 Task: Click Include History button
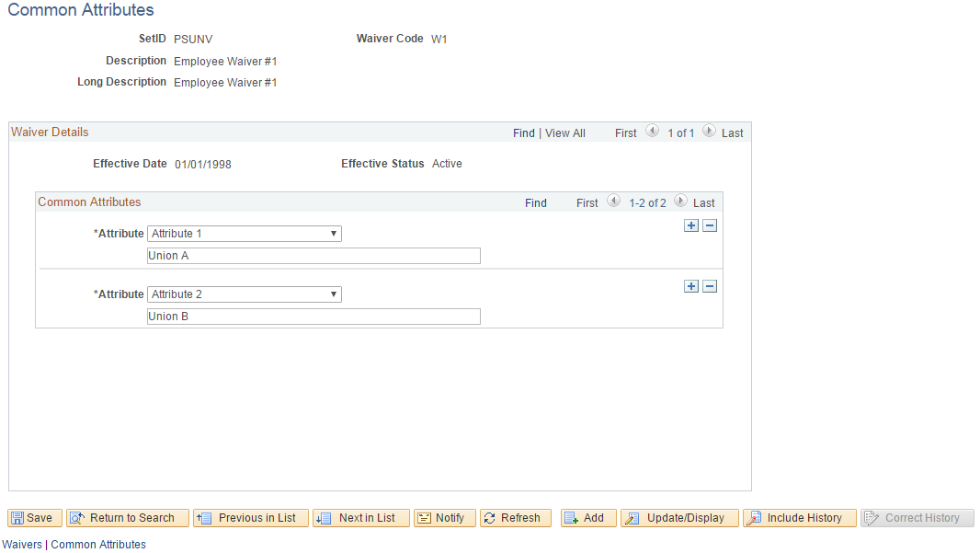pos(800,518)
